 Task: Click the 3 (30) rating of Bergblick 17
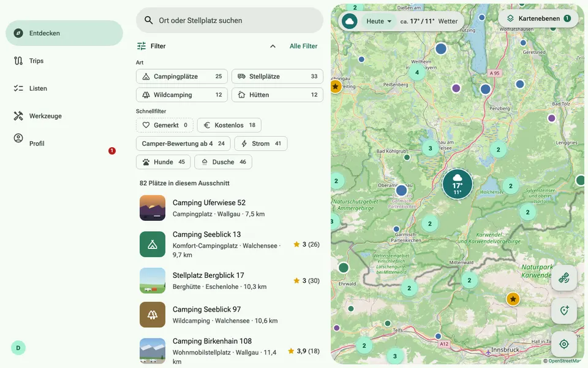point(307,280)
